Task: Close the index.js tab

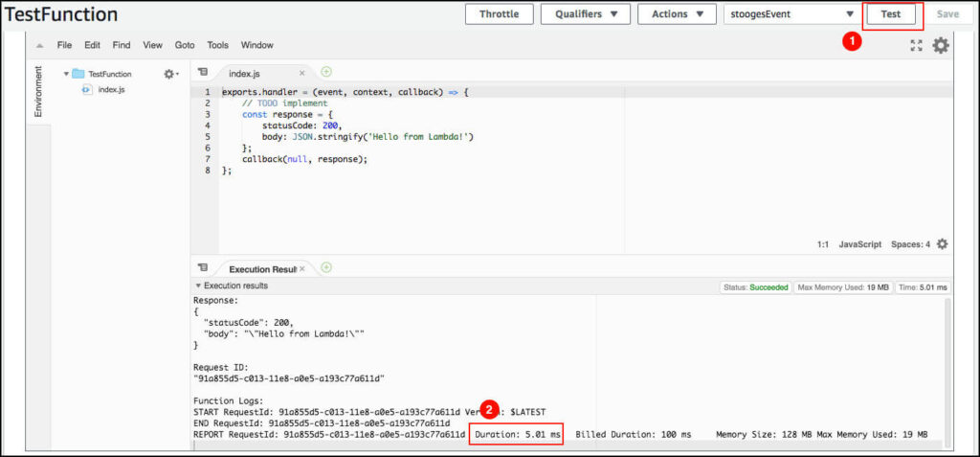Action: coord(301,73)
